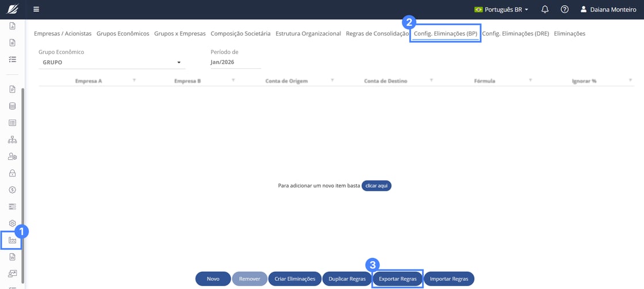Sort by Ignorar % column header
Viewport: 644px width, 289px height.
coord(584,81)
